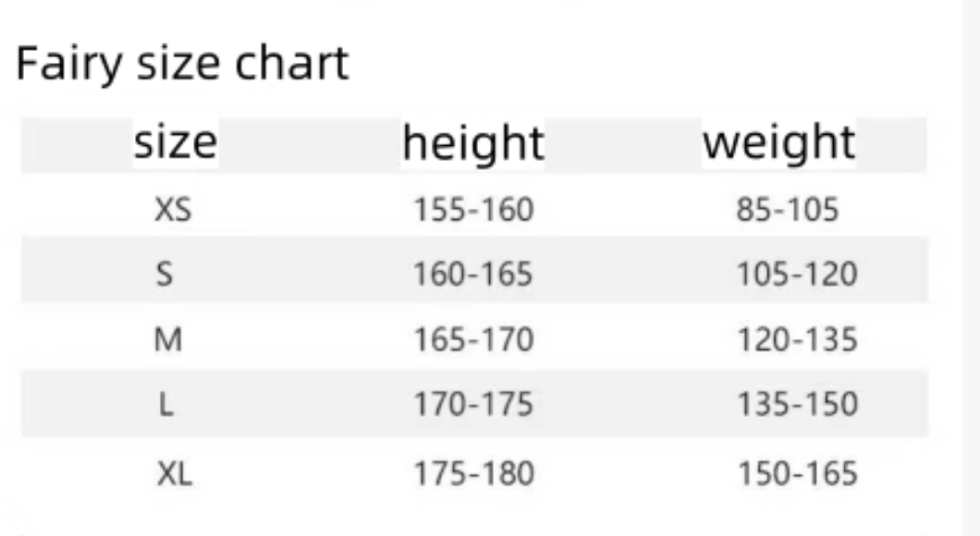Image resolution: width=980 pixels, height=536 pixels.
Task: Click the Fairy size chart title
Action: pos(183,65)
